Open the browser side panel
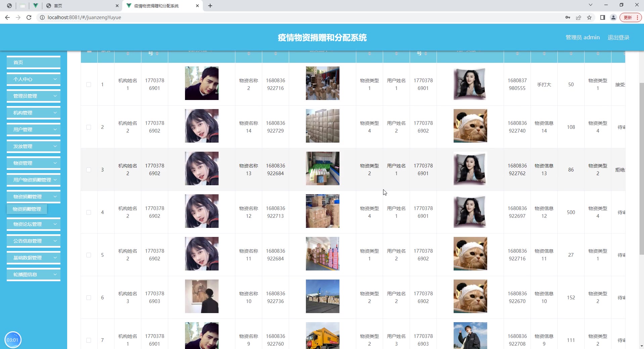This screenshot has height=349, width=644. pyautogui.click(x=603, y=17)
